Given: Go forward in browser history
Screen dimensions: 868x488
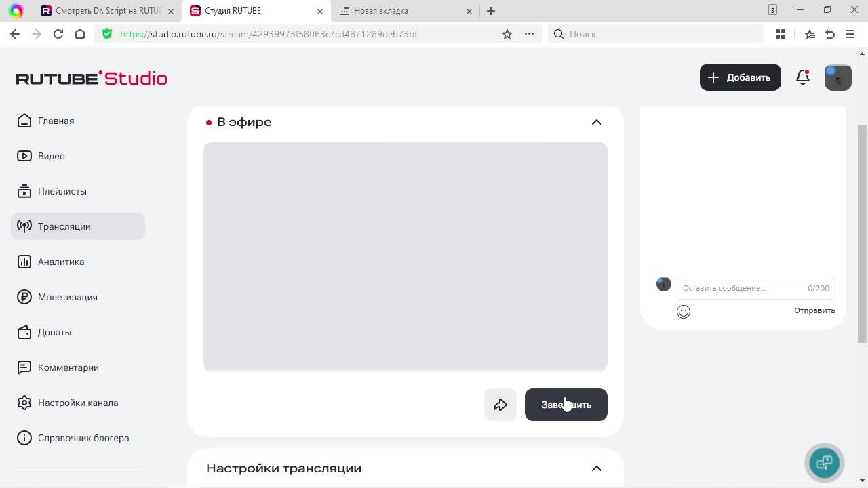Looking at the screenshot, I should [x=37, y=34].
